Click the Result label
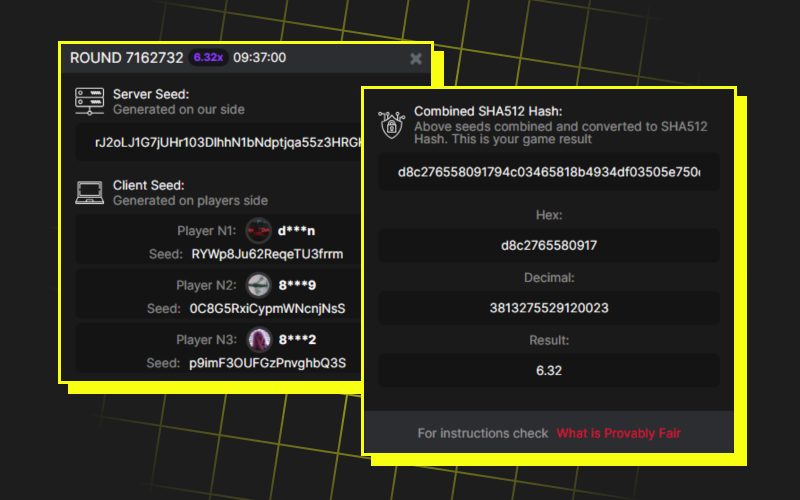The image size is (800, 500). 549,340
